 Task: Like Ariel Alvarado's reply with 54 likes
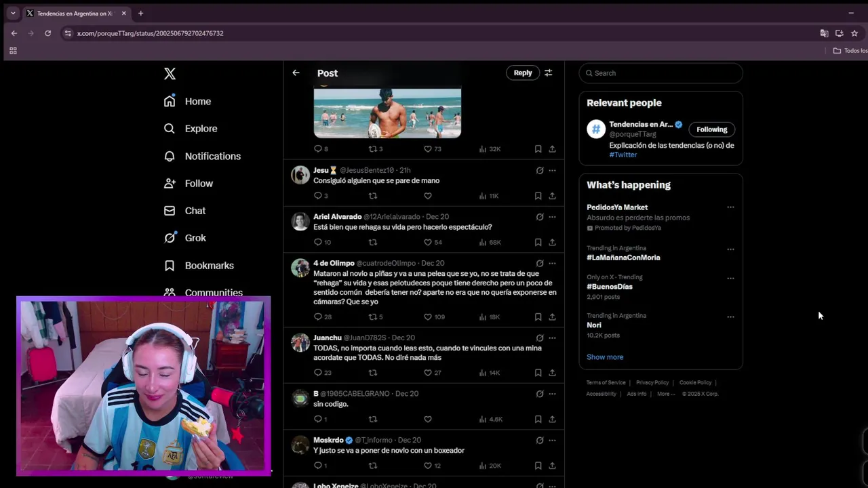tap(427, 242)
